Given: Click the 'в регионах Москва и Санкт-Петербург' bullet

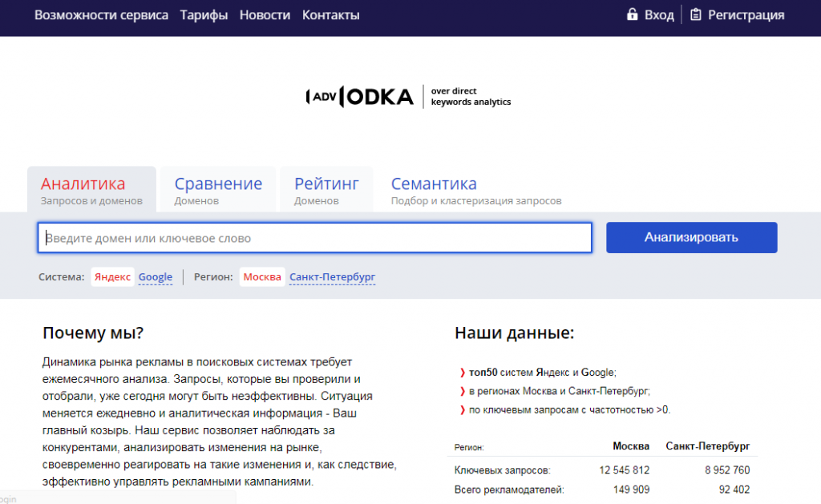Looking at the screenshot, I should point(559,391).
